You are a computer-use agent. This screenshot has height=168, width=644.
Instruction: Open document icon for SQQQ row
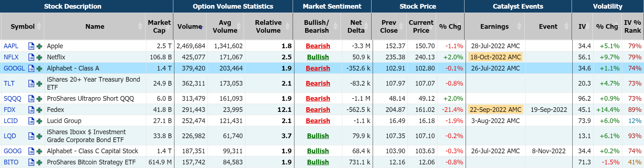tap(31, 99)
